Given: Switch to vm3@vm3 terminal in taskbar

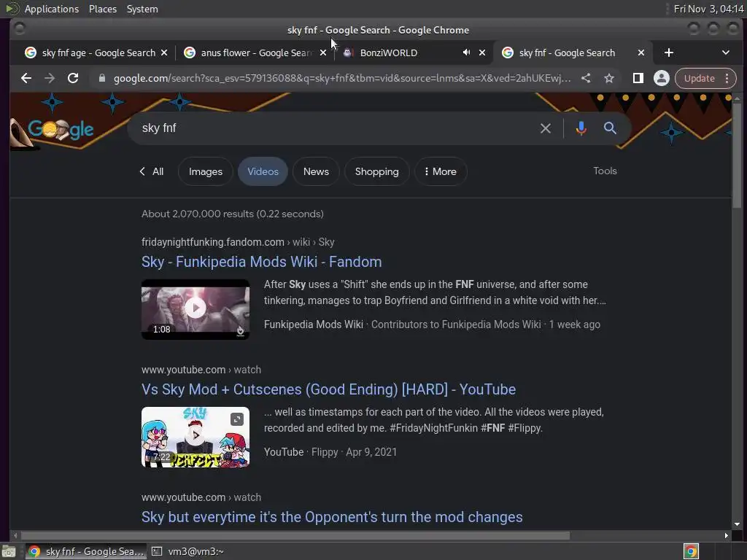Looking at the screenshot, I should pos(189,551).
